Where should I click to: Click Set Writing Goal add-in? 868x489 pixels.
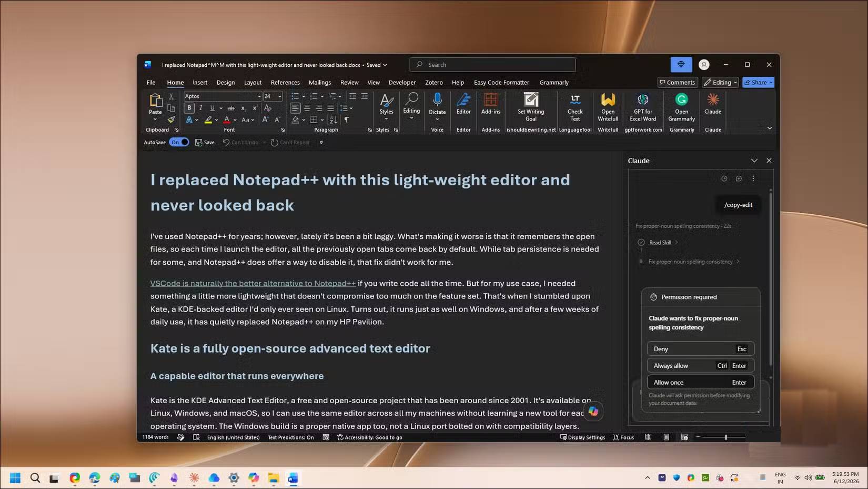point(531,107)
